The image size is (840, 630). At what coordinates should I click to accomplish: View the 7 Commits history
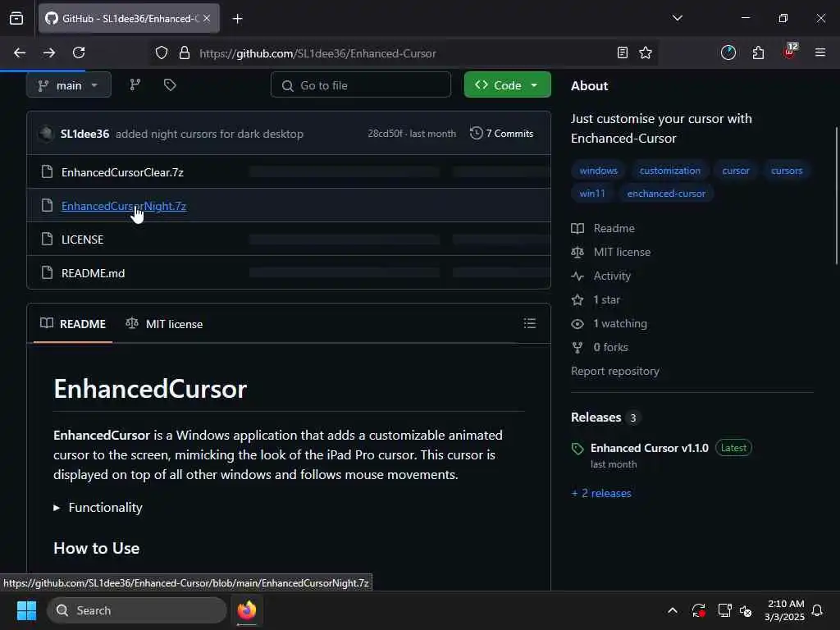click(x=501, y=134)
